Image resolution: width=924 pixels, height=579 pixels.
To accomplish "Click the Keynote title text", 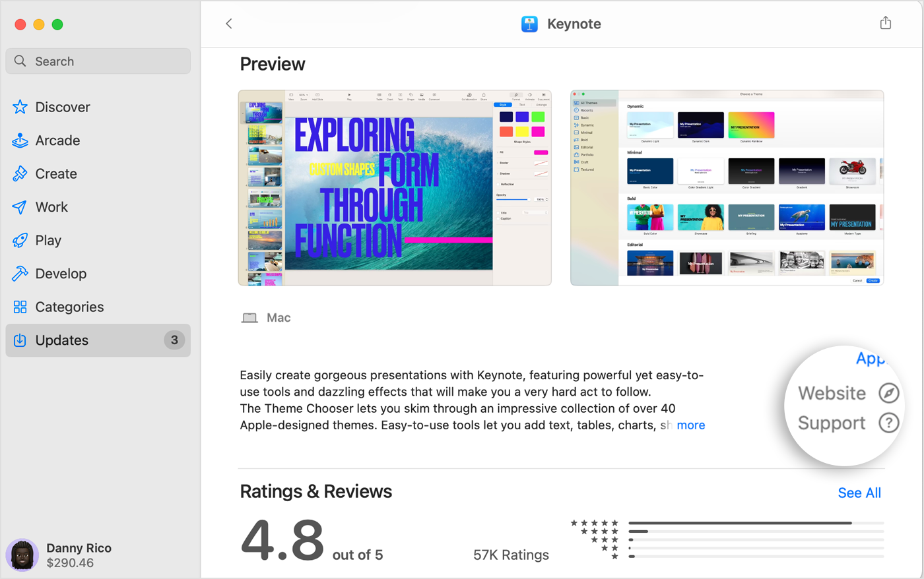I will pyautogui.click(x=574, y=24).
